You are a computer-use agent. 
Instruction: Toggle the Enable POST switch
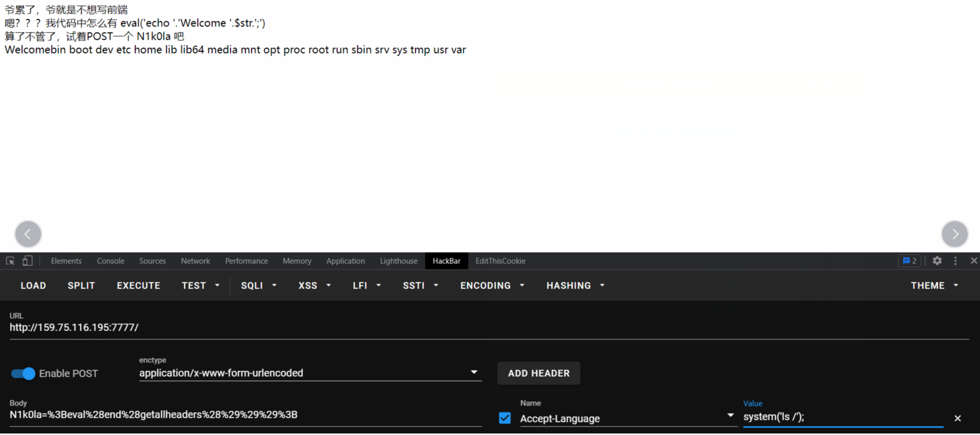23,373
